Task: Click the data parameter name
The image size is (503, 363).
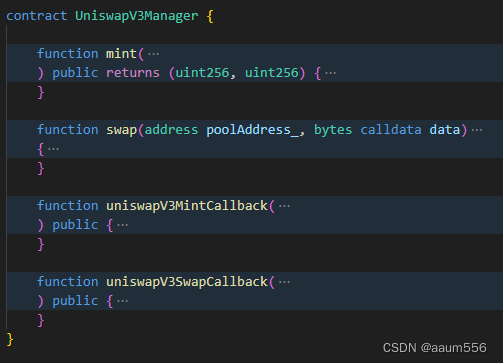Action: (x=445, y=130)
